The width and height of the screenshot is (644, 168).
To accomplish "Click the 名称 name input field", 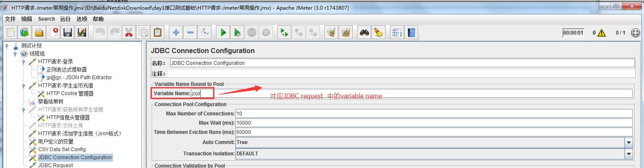I will 402,63.
